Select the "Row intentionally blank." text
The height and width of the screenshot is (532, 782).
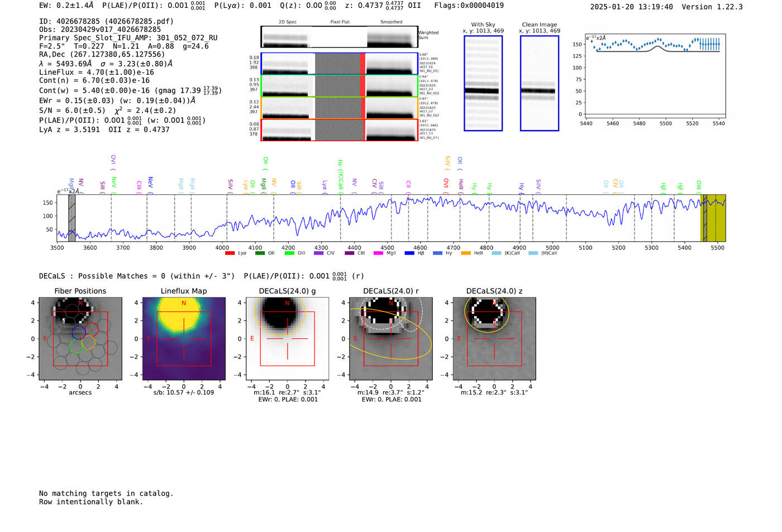[x=91, y=502]
